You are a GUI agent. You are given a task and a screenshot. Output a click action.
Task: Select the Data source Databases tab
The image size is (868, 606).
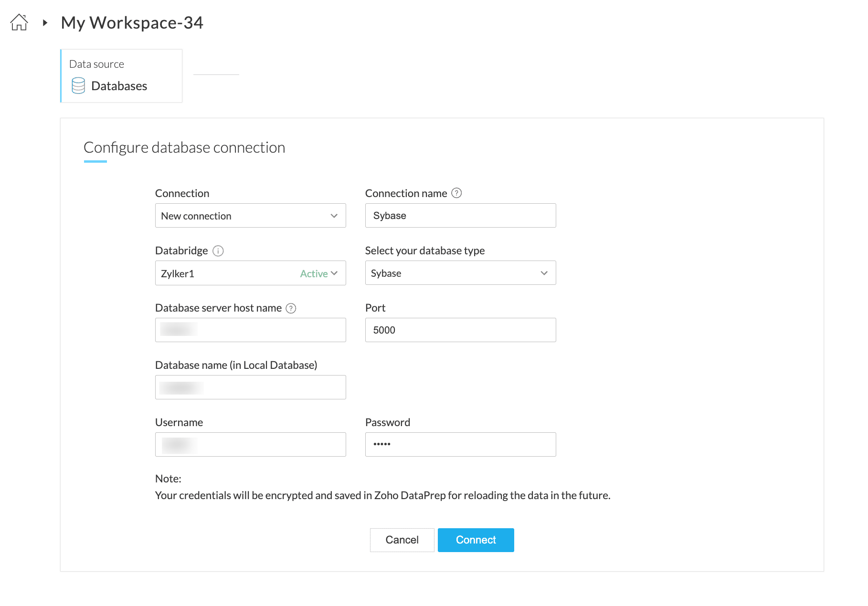[x=121, y=76]
